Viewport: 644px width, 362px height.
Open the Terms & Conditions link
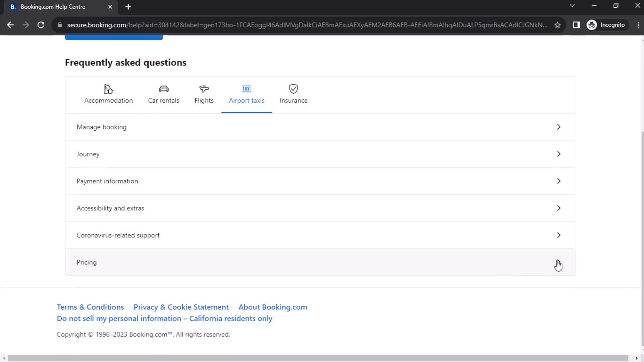point(90,307)
